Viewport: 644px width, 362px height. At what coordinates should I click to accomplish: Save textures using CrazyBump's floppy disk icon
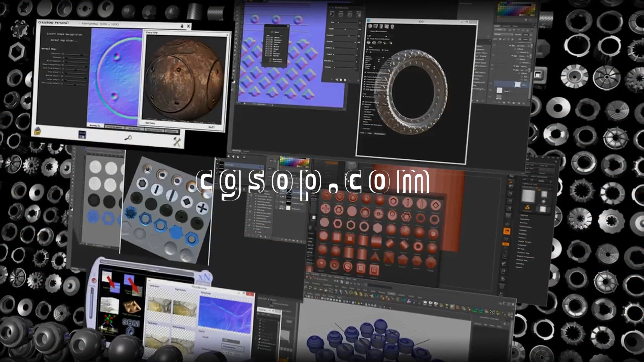tap(82, 134)
